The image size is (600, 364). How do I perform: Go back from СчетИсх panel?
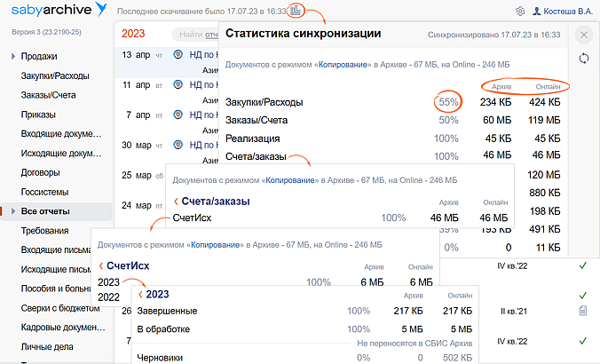(x=101, y=266)
